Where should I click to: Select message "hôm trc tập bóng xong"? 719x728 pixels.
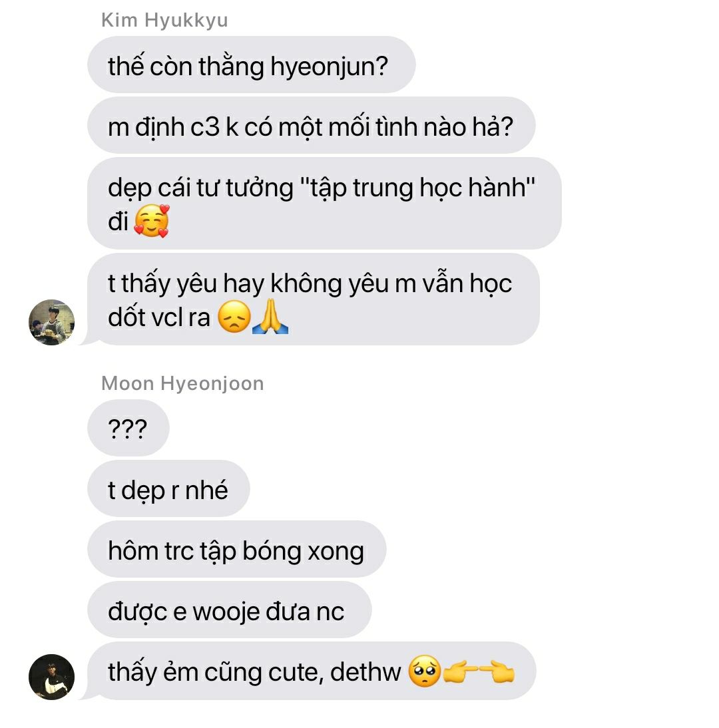point(236,549)
